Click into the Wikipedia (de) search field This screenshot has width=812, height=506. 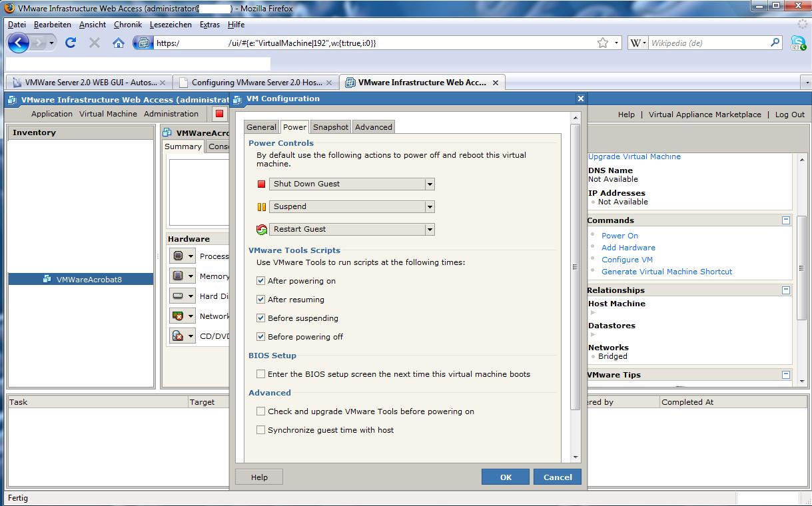(709, 43)
